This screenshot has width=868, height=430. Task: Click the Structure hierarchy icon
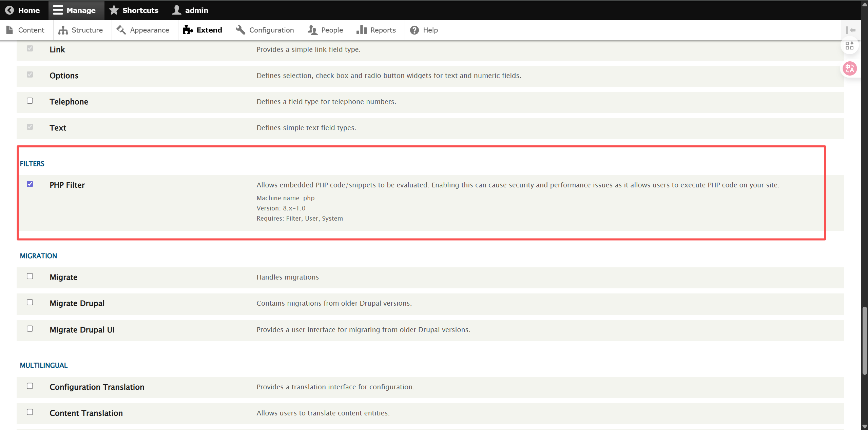coord(63,30)
